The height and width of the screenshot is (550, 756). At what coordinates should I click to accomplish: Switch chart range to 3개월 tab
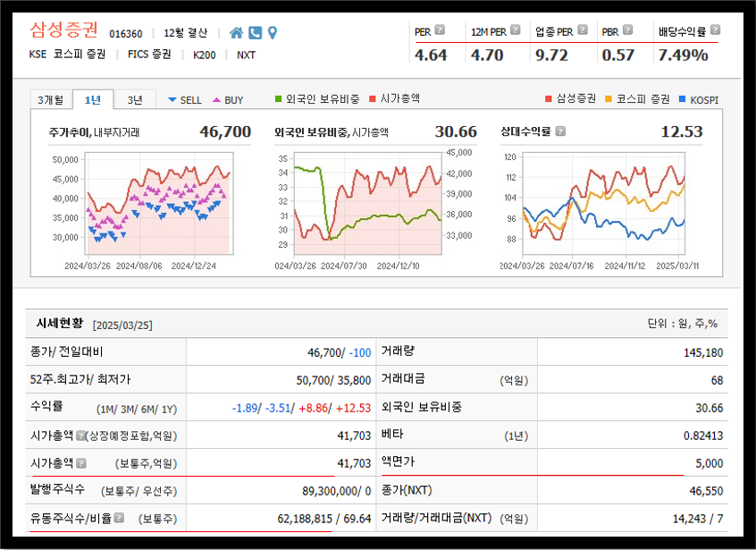[51, 100]
